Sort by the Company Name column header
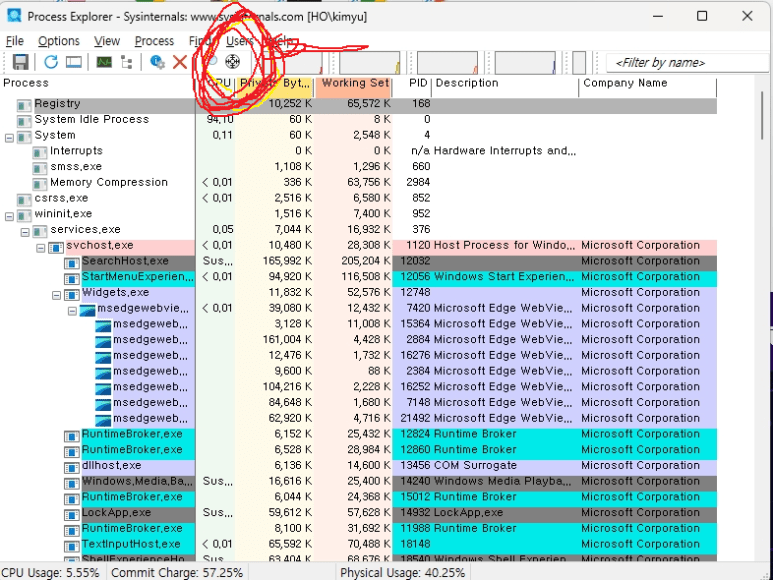The image size is (773, 580). point(648,83)
